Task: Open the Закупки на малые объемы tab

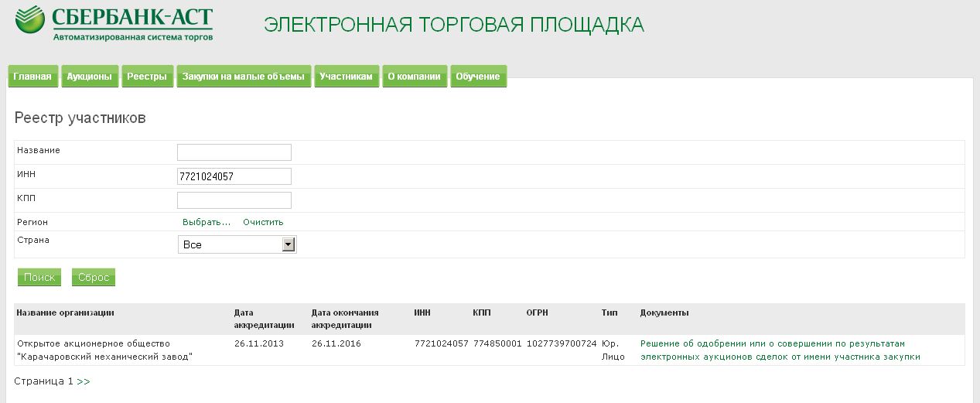Action: (x=244, y=77)
